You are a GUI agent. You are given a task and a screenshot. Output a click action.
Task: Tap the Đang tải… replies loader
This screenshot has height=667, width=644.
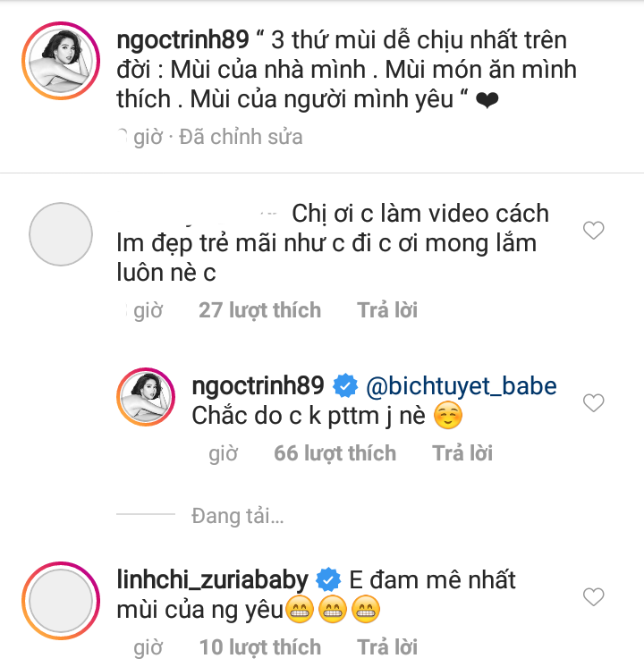click(x=237, y=516)
